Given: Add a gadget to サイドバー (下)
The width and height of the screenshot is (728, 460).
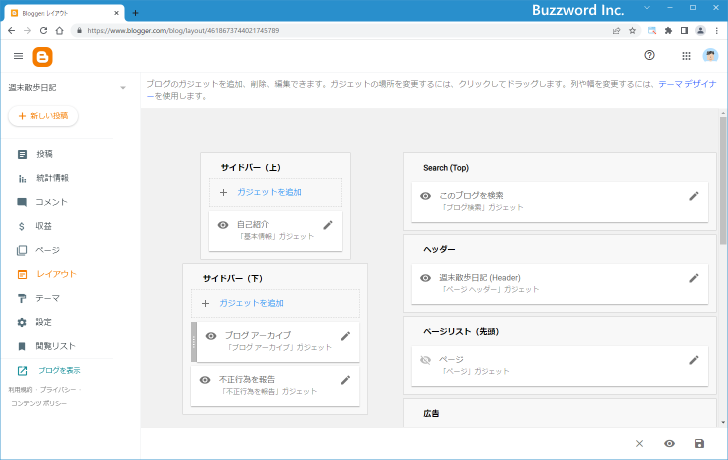Looking at the screenshot, I should tap(275, 303).
